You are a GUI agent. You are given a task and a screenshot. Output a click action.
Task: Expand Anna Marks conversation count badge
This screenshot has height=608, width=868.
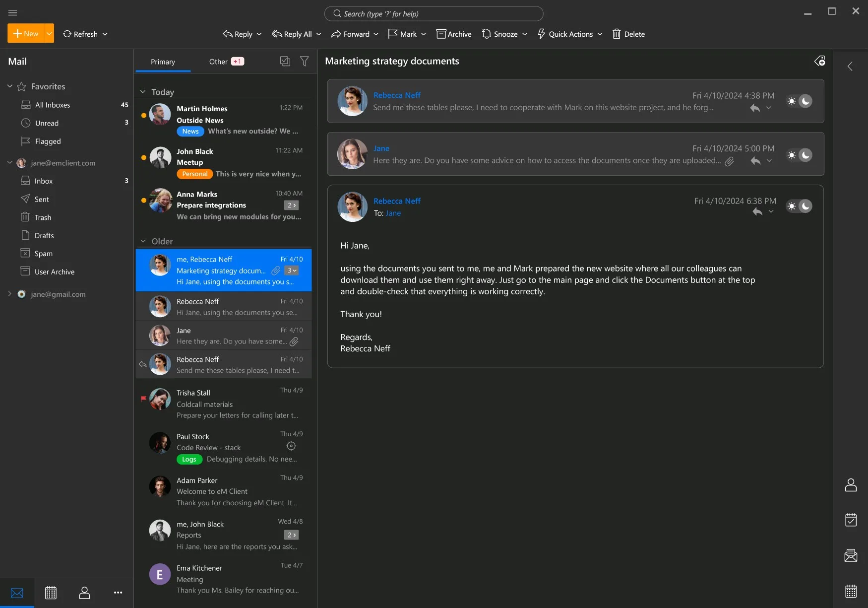(292, 205)
